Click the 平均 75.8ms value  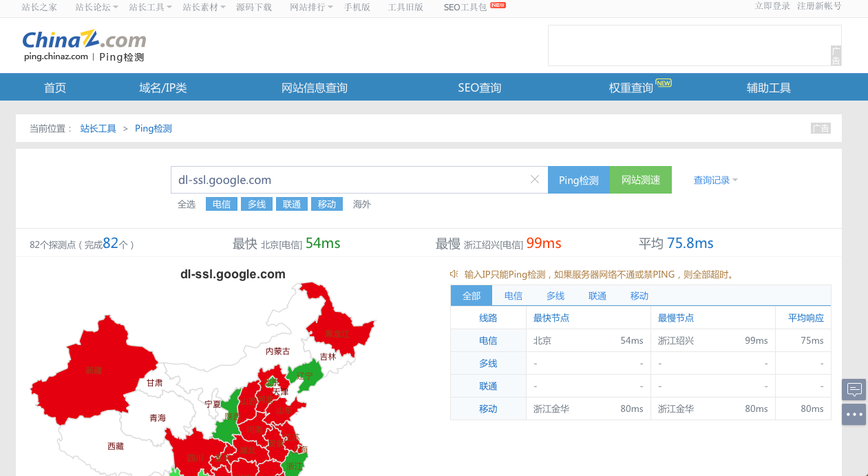[x=690, y=243]
